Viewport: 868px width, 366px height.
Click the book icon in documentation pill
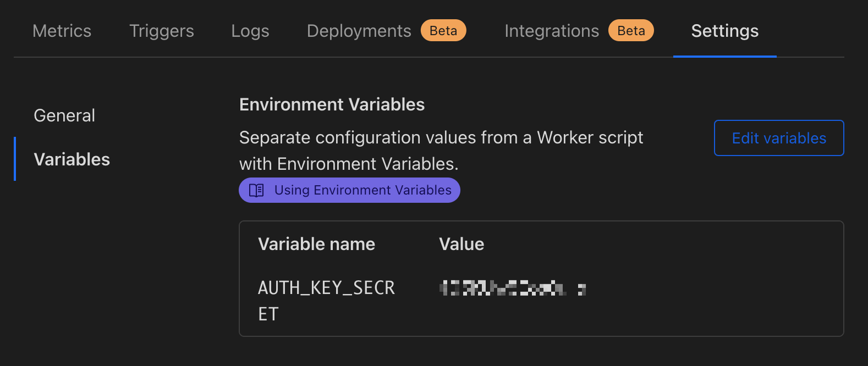click(256, 190)
